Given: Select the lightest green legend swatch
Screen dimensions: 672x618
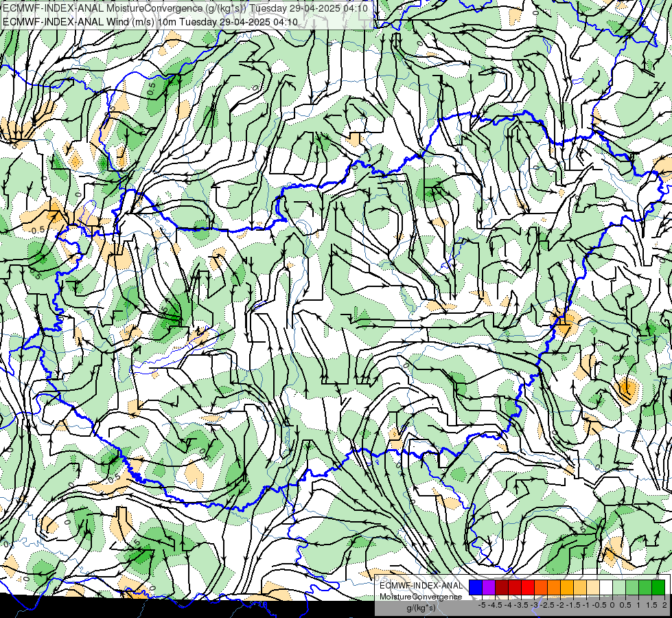Looking at the screenshot, I should tap(619, 587).
